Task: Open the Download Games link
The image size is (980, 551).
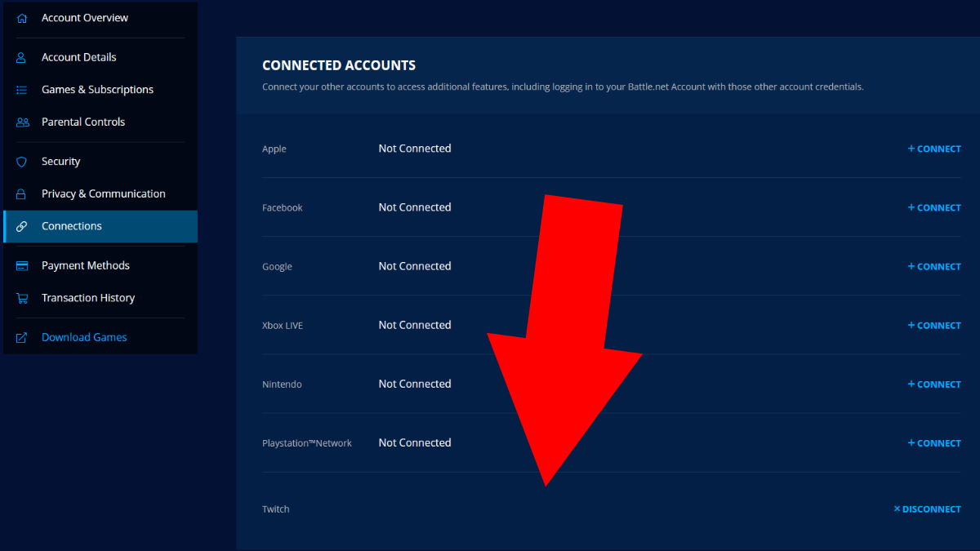Action: pyautogui.click(x=84, y=337)
